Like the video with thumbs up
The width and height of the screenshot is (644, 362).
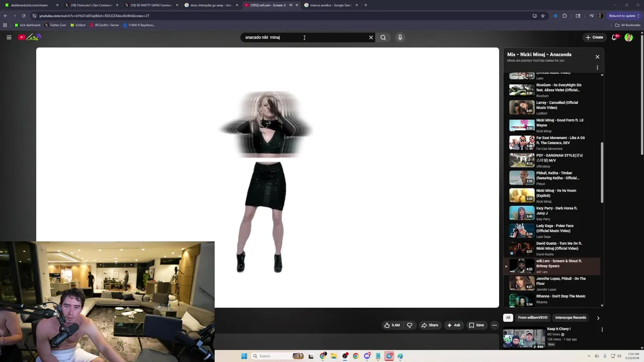pyautogui.click(x=392, y=325)
